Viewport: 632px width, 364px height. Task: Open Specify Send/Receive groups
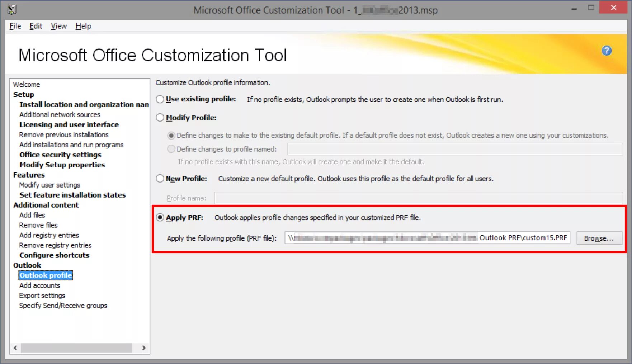63,306
